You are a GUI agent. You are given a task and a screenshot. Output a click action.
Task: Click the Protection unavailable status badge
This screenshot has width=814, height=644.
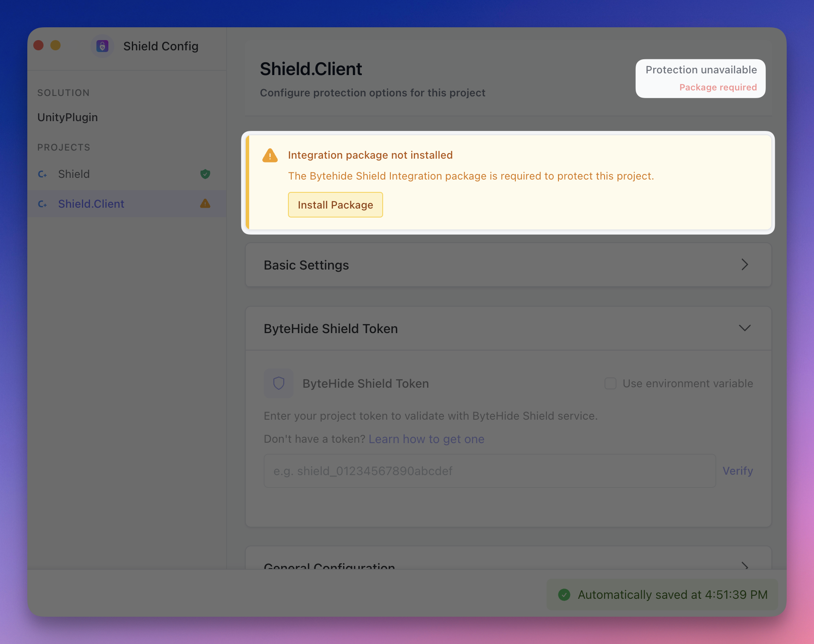click(x=701, y=78)
